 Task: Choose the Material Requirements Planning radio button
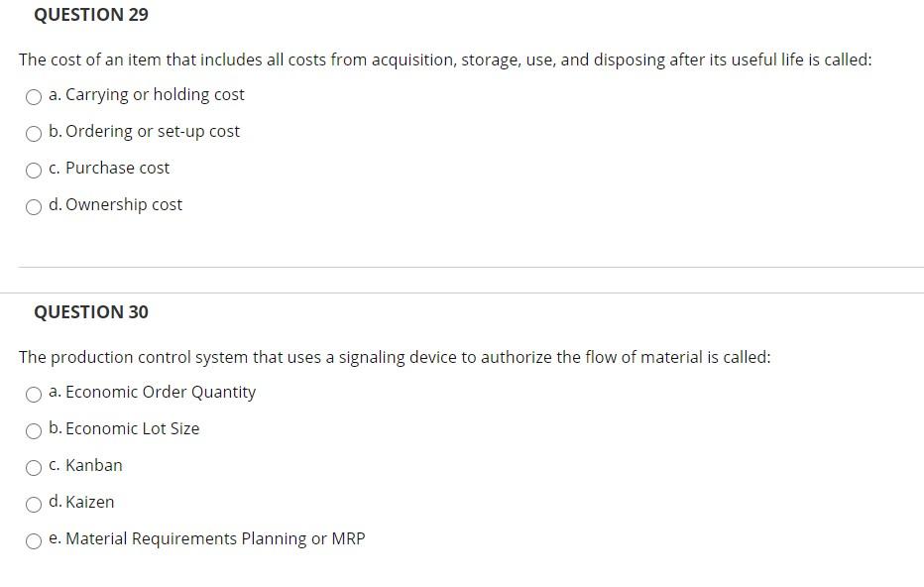pyautogui.click(x=34, y=541)
